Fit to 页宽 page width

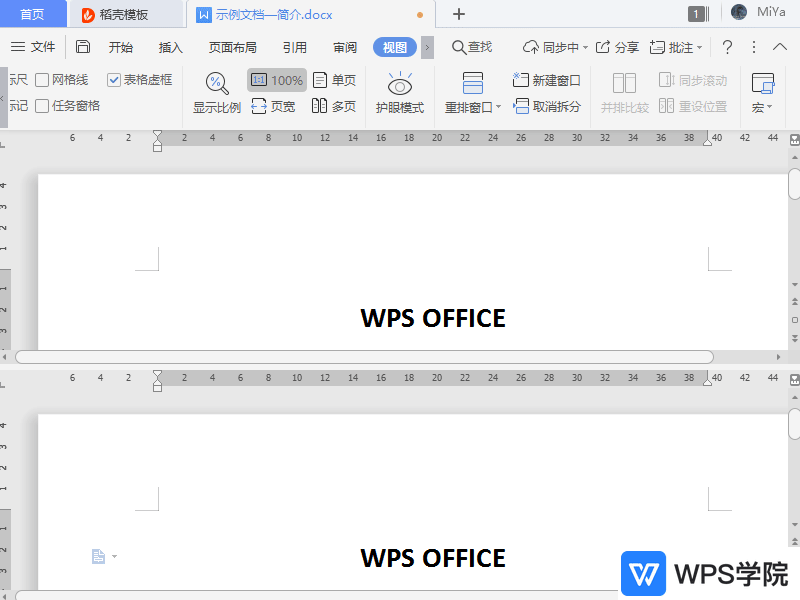tap(273, 106)
